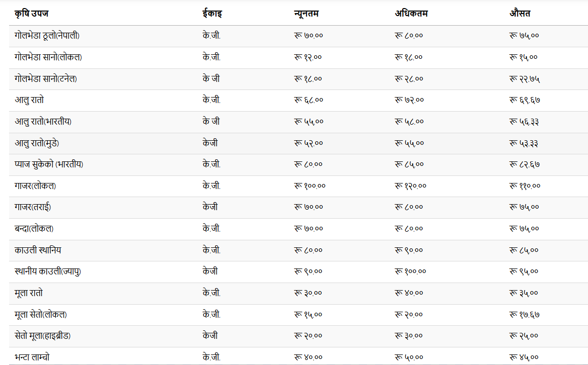This screenshot has width=588, height=365.
Task: Click the आलु रातो(मुडे) commodity cell
Action: point(37,143)
